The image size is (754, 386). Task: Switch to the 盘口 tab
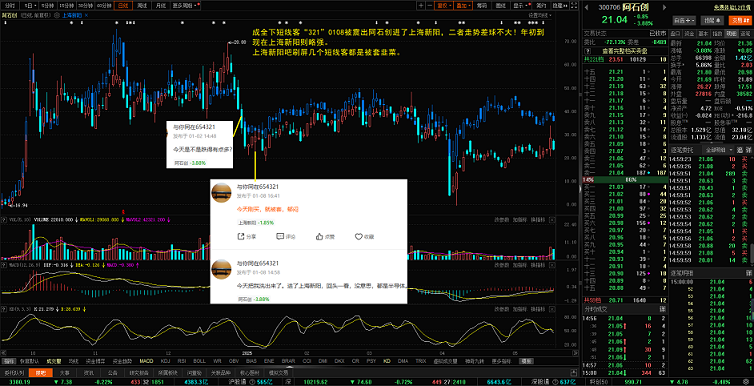pyautogui.click(x=675, y=34)
